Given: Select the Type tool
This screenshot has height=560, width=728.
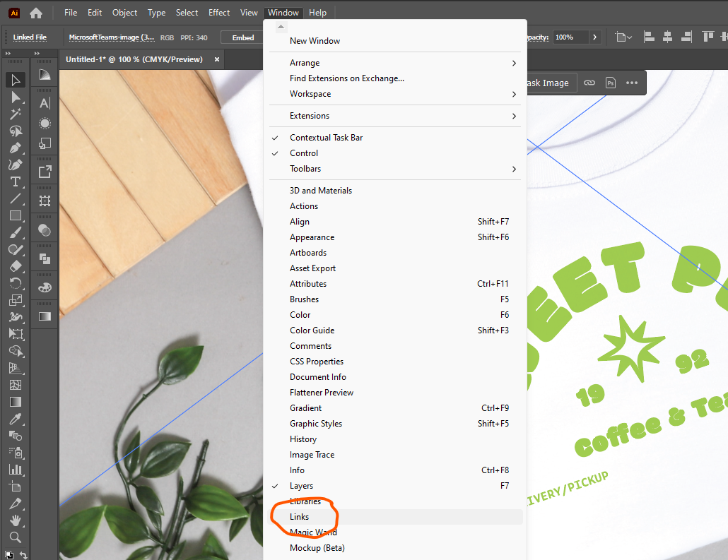Looking at the screenshot, I should pyautogui.click(x=16, y=181).
